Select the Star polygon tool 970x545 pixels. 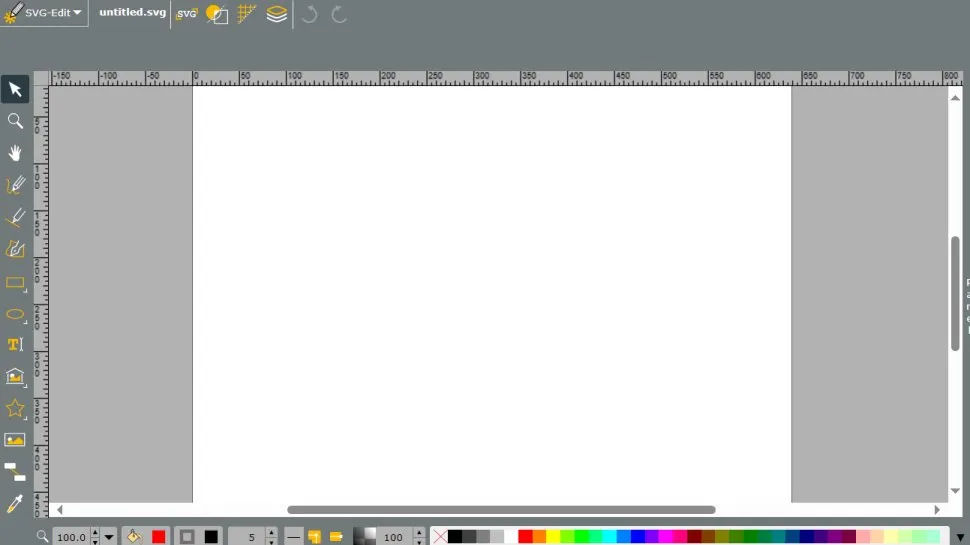[15, 408]
